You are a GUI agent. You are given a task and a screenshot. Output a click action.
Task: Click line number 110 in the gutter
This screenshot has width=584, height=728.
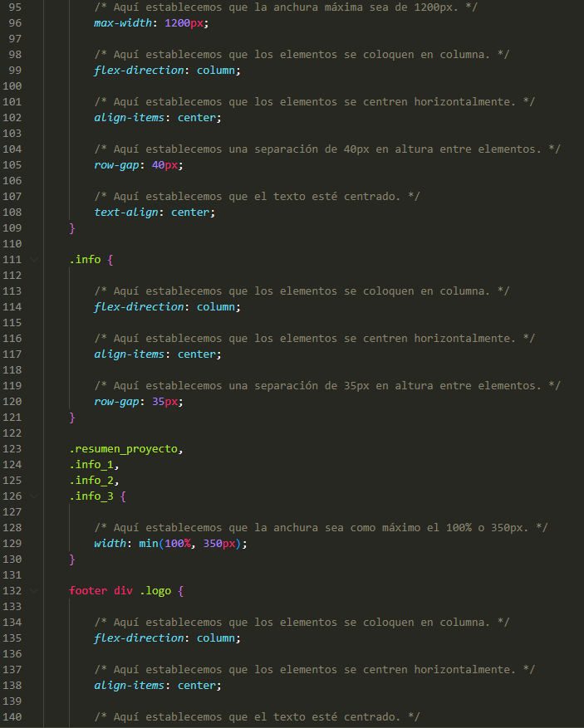12,244
